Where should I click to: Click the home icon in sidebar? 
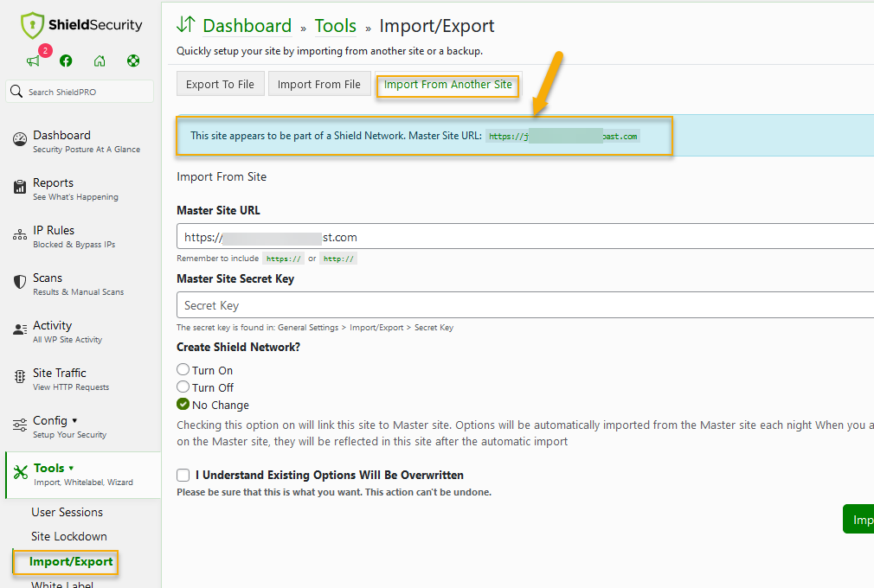[x=100, y=61]
